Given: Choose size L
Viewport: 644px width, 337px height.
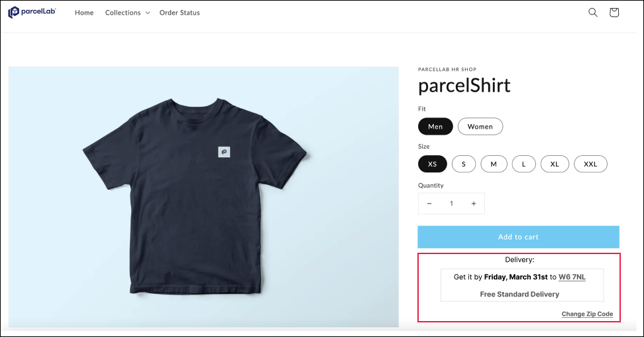Looking at the screenshot, I should point(523,164).
